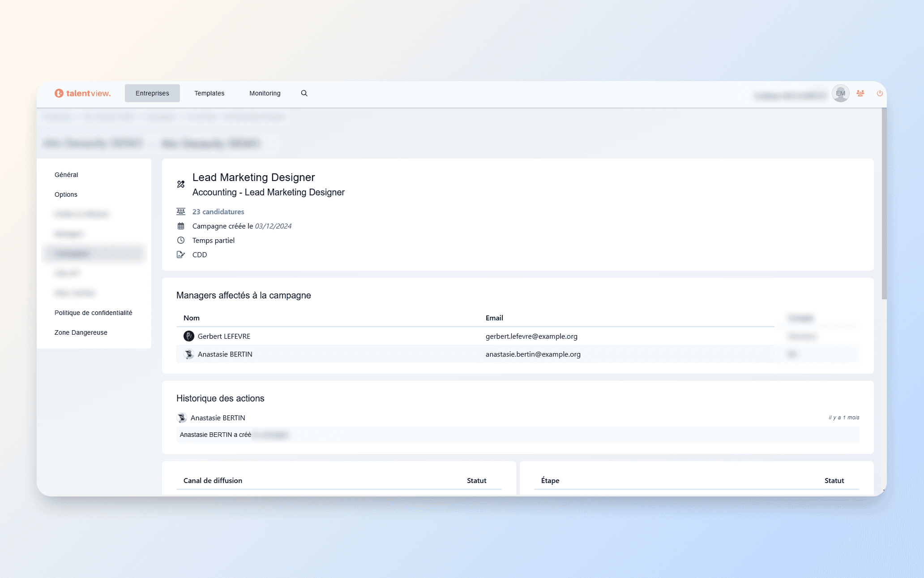Open the users group icon

[860, 93]
